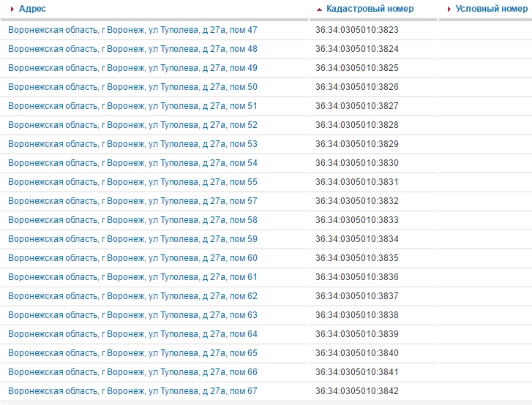
Task: Open address link ending пом 50
Action: pyautogui.click(x=132, y=87)
